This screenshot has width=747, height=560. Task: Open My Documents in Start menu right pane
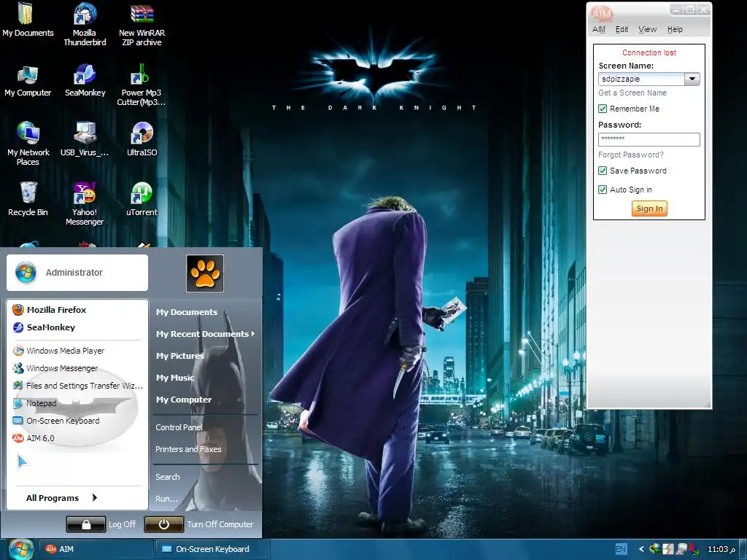[x=186, y=312]
